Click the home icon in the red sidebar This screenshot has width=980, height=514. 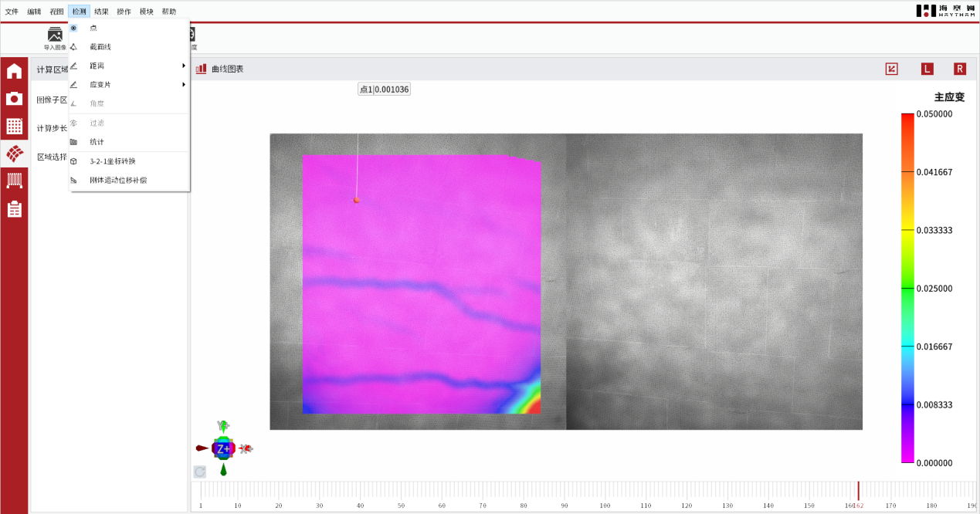[x=14, y=72]
